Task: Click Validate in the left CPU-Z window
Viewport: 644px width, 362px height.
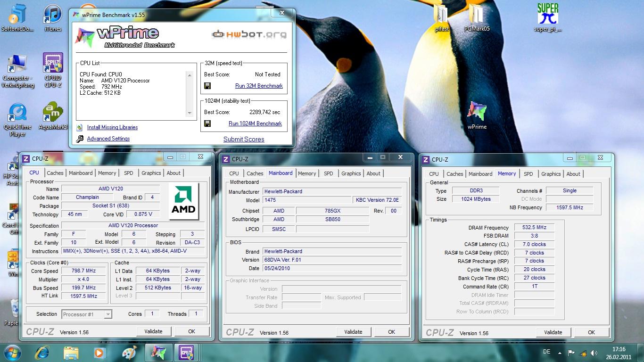Action: tap(153, 331)
